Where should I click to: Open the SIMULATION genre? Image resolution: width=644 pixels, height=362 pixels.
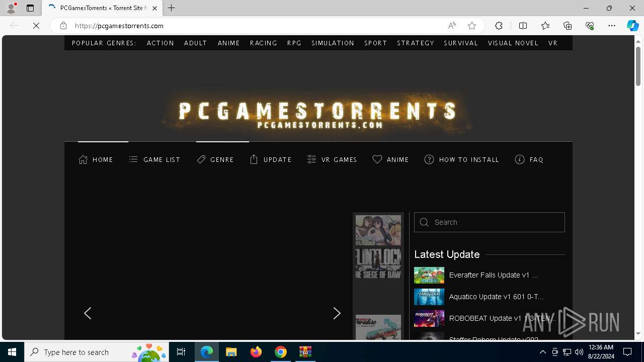(333, 43)
